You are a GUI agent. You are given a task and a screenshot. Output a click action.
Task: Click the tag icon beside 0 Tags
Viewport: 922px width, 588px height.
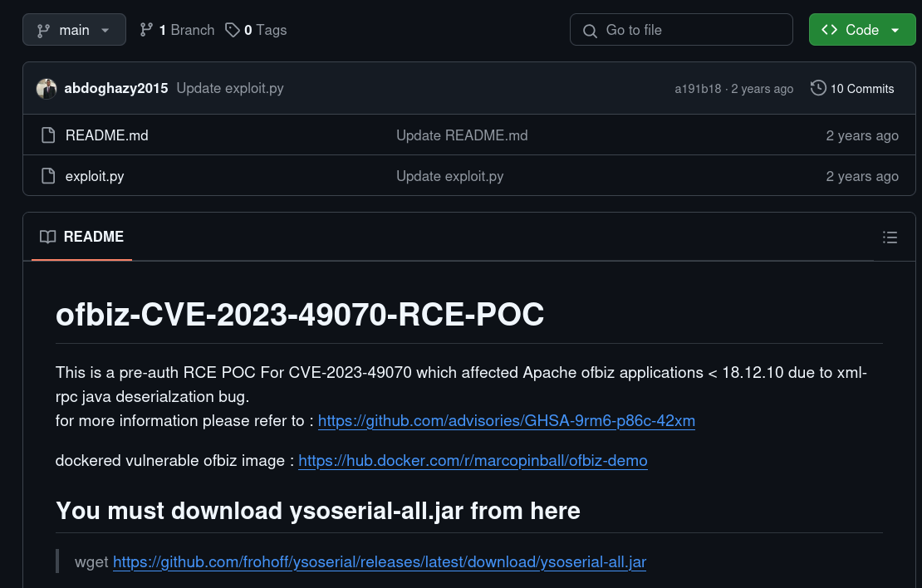pos(233,30)
